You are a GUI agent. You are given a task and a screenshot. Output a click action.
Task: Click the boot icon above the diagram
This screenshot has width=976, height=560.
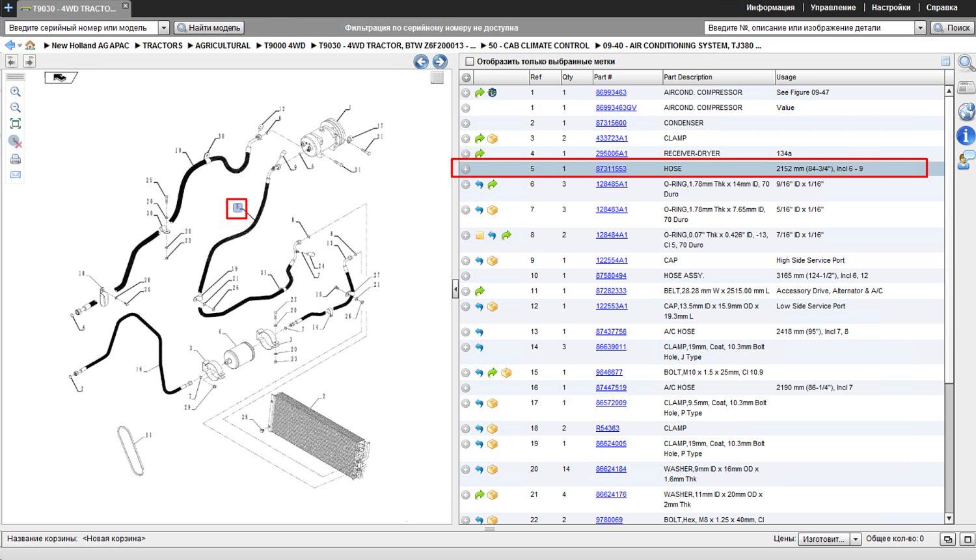(x=61, y=77)
